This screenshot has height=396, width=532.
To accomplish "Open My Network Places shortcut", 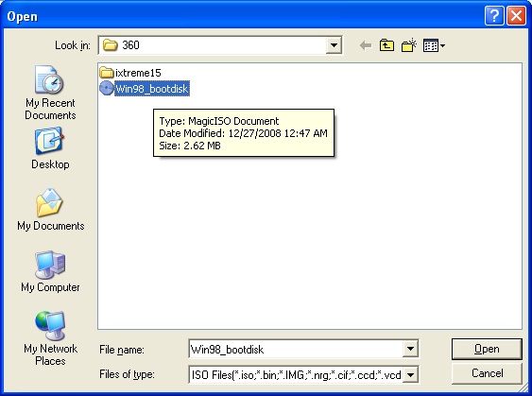I will [50, 338].
